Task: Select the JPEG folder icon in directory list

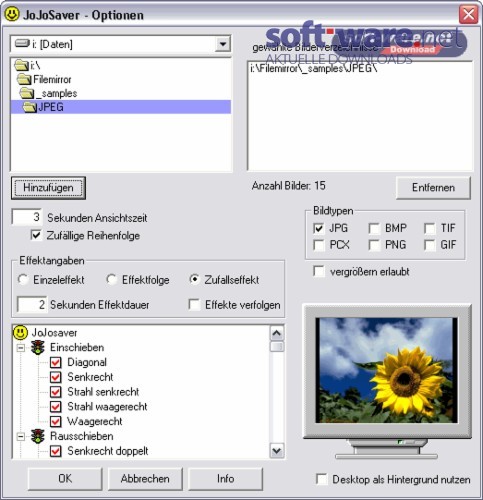Action: click(30, 107)
